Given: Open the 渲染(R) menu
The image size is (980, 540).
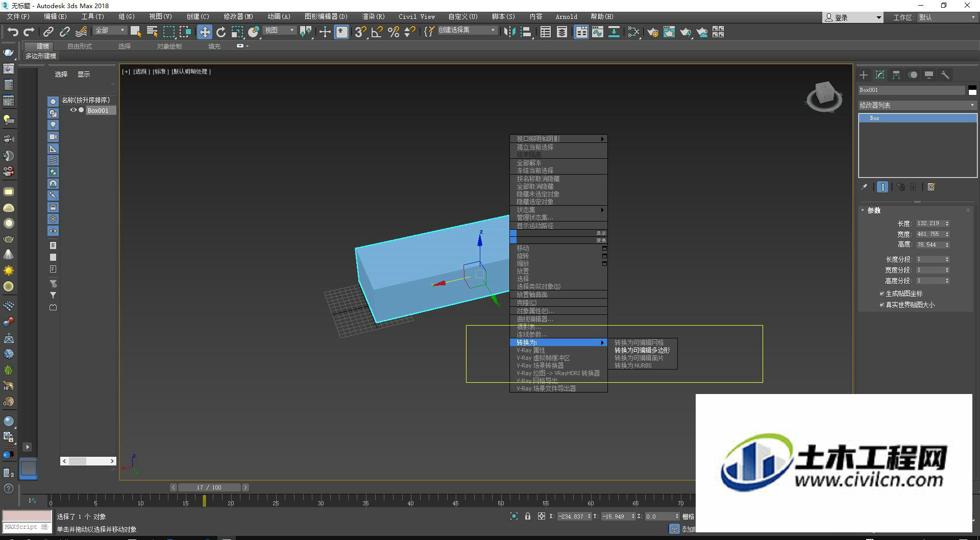Looking at the screenshot, I should [x=373, y=17].
